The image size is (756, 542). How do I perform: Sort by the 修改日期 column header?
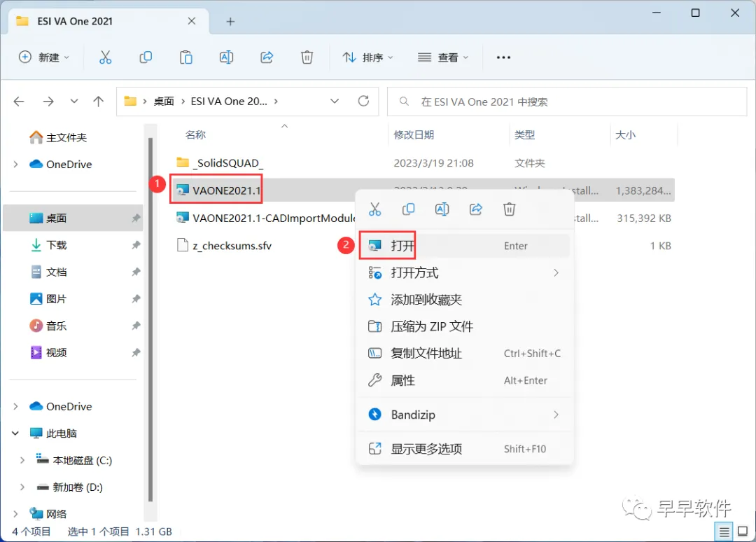[414, 135]
